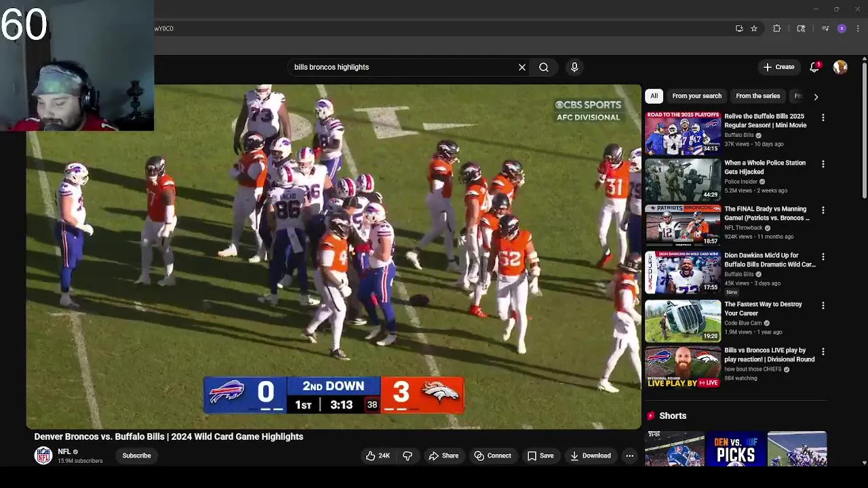This screenshot has height=488, width=868.
Task: Open the purple browser profile icon
Action: tap(842, 28)
